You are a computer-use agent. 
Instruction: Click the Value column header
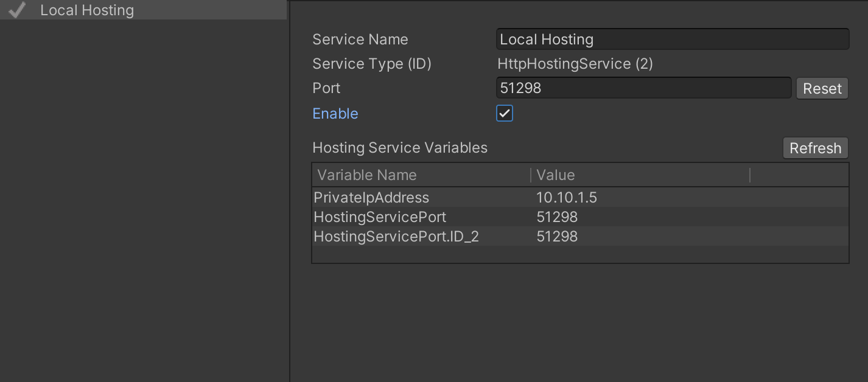pos(555,175)
